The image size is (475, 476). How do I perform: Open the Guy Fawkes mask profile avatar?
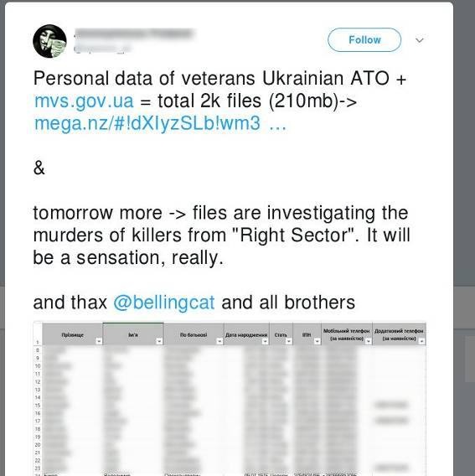[x=49, y=41]
